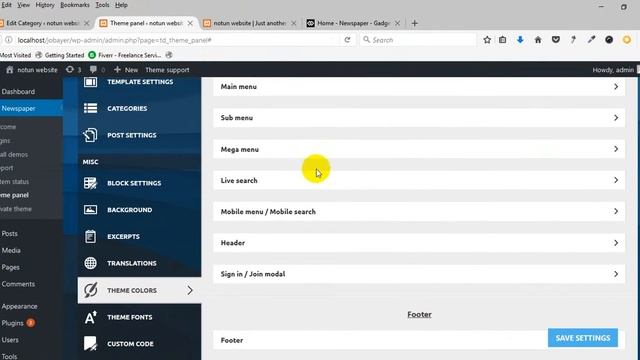
Task: Click the Theme Colors chevron arrow
Action: coord(190,290)
